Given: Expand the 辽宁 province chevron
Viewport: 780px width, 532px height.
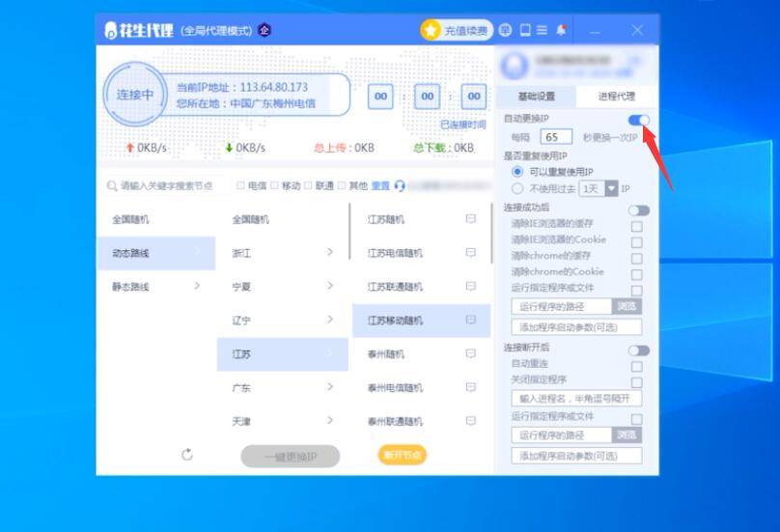Looking at the screenshot, I should [x=330, y=319].
